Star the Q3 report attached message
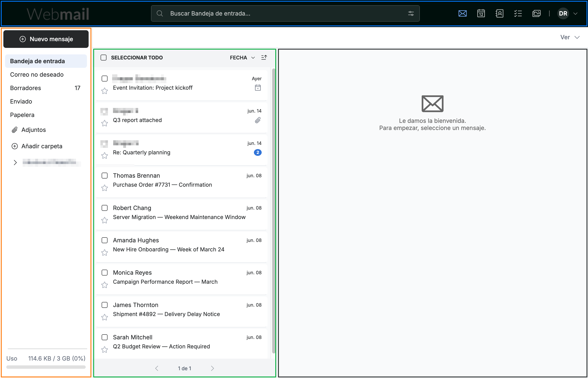 tap(105, 123)
